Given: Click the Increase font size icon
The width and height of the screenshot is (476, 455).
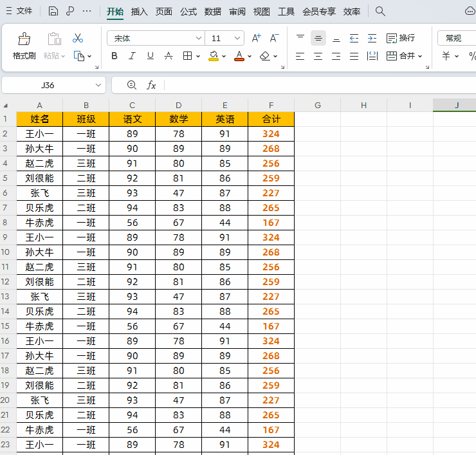Looking at the screenshot, I should click(x=256, y=38).
